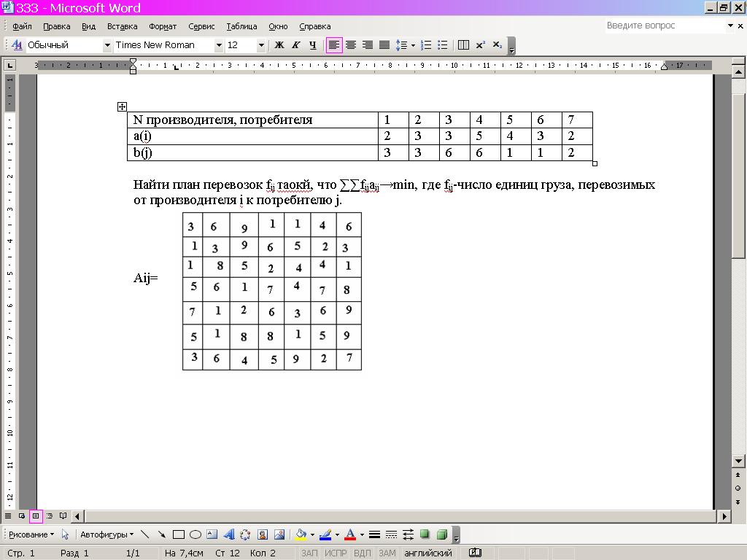Choose the Oval drawing tool
Screen dimensions: 747x560
(195, 534)
